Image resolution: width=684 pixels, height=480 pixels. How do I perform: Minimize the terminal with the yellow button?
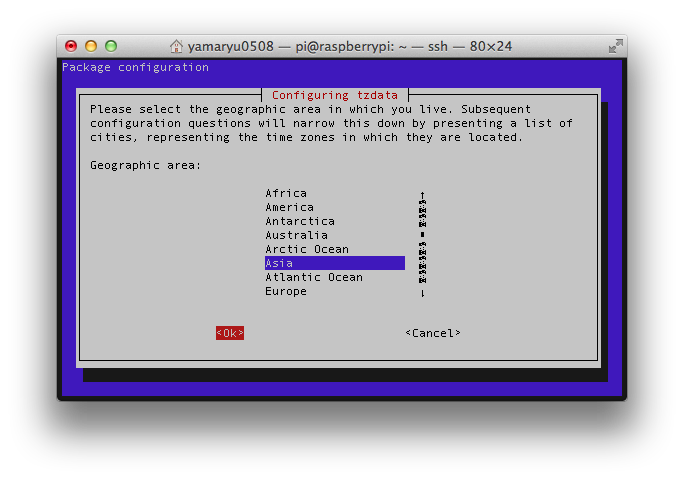click(91, 46)
